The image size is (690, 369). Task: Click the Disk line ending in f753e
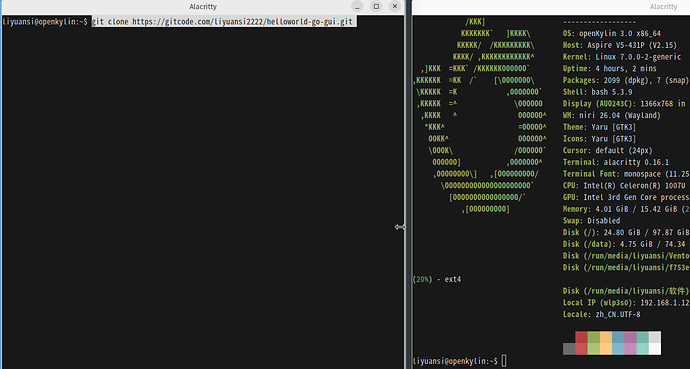click(626, 267)
